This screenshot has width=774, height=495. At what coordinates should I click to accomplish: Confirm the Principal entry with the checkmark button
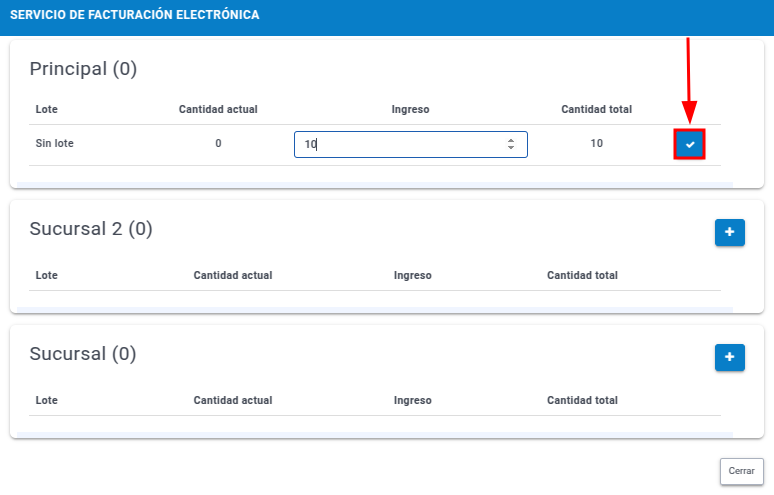click(x=690, y=144)
